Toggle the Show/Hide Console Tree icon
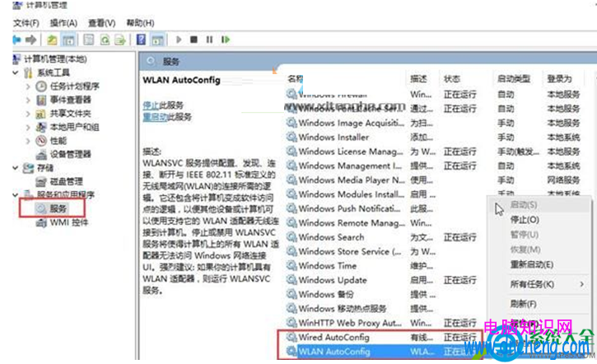 (68, 40)
